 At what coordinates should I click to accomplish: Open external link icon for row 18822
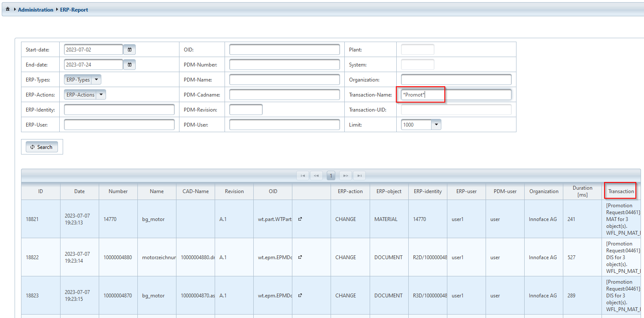[300, 257]
